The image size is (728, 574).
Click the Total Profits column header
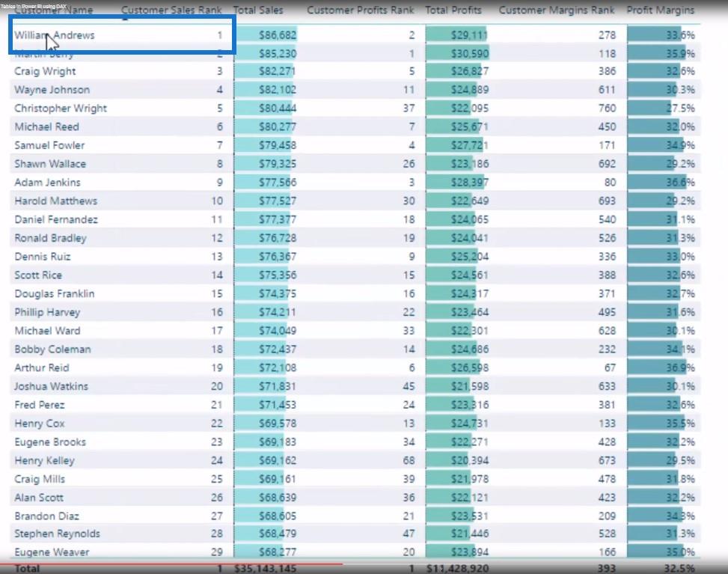tap(453, 10)
